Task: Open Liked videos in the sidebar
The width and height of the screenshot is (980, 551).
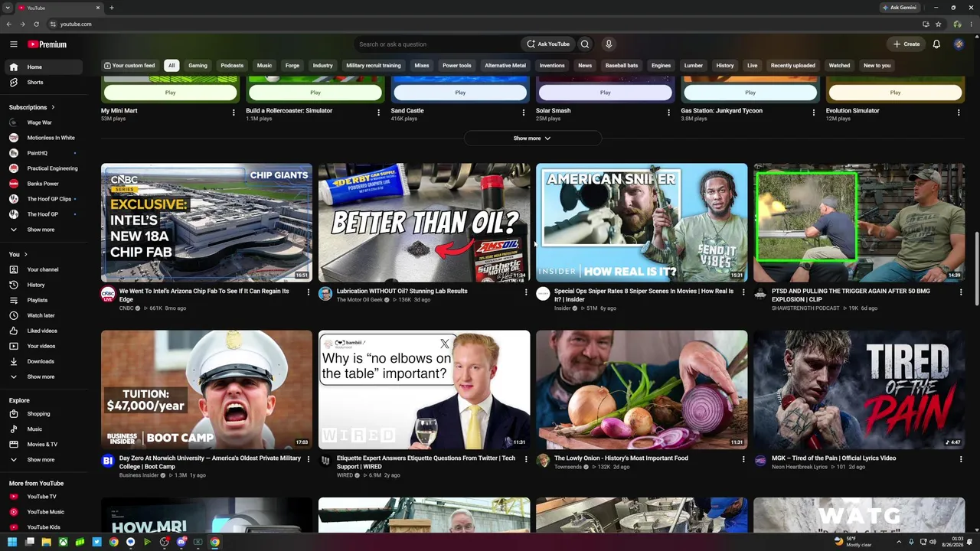Action: (43, 331)
